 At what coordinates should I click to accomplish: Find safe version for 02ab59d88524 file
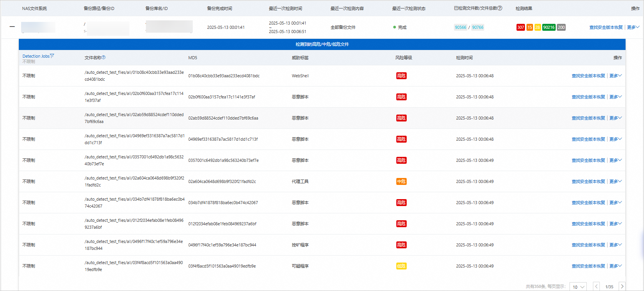pyautogui.click(x=588, y=118)
